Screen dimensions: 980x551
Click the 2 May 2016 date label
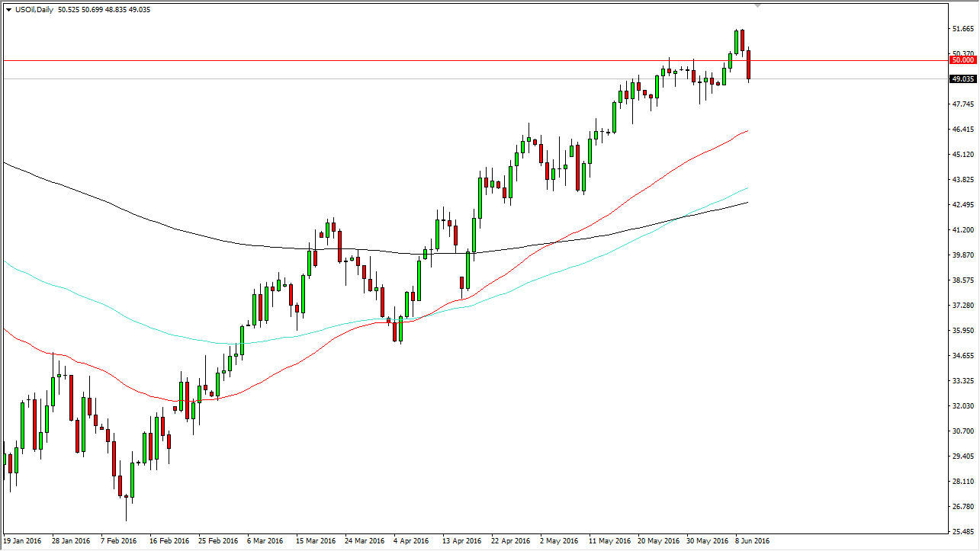click(x=559, y=541)
